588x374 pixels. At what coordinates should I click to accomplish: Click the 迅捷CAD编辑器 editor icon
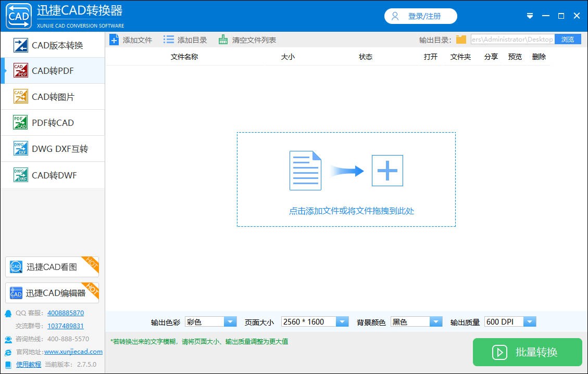pyautogui.click(x=16, y=292)
